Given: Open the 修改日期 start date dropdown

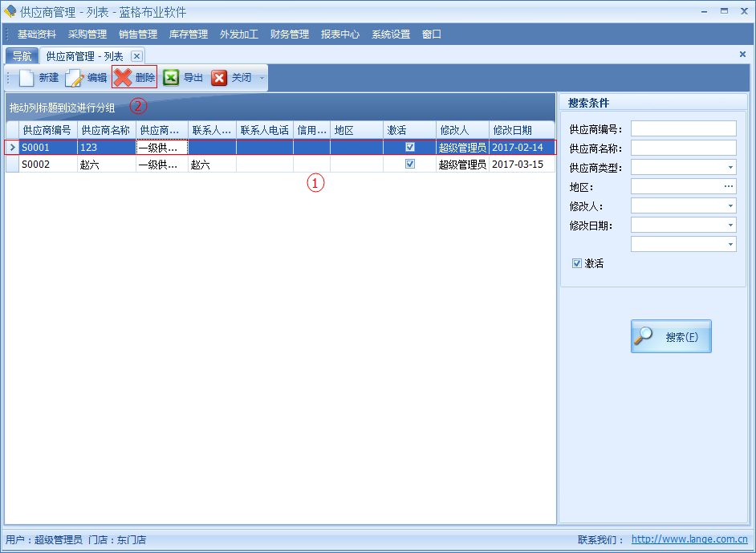Looking at the screenshot, I should point(730,226).
